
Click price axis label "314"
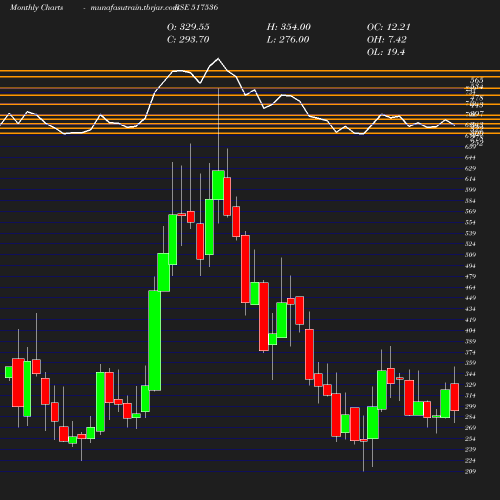click(x=470, y=396)
